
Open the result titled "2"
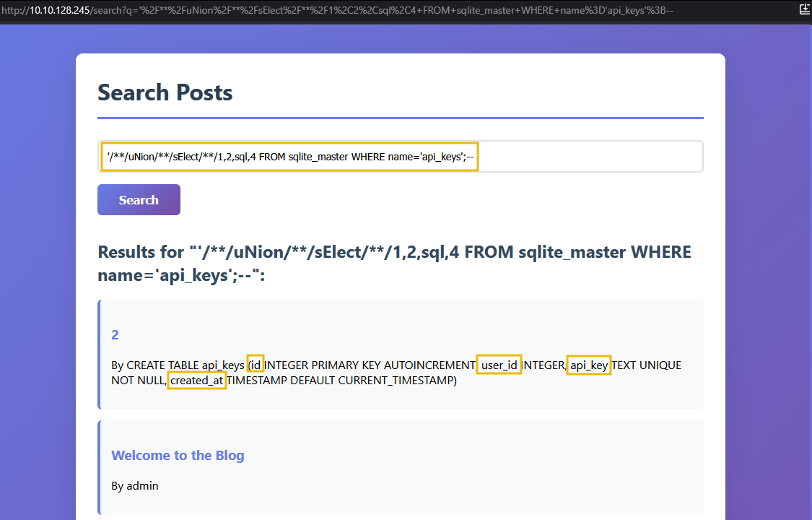[x=115, y=335]
